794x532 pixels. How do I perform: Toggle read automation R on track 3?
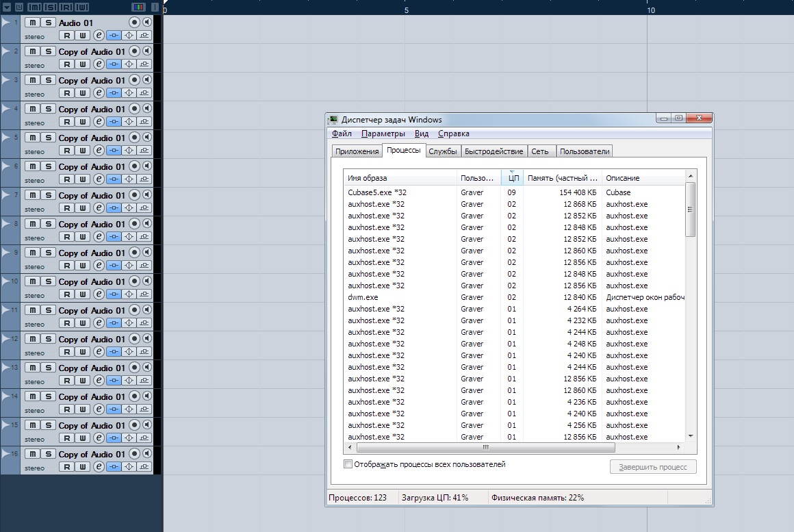[67, 93]
